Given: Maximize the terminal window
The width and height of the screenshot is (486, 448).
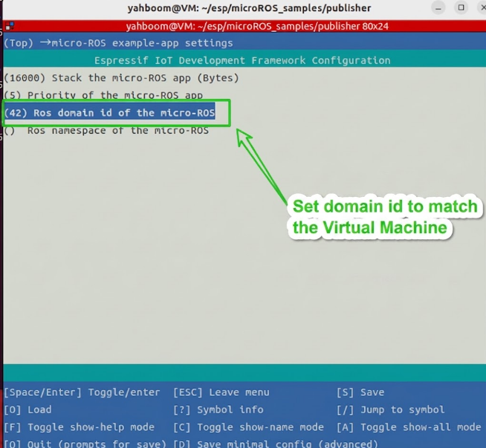Looking at the screenshot, I should coord(461,8).
